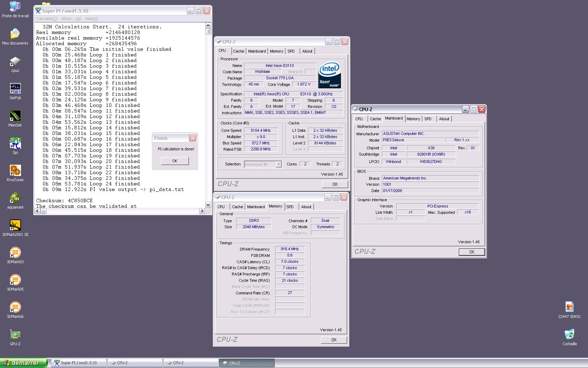Click the CPU-tab CPU-Z window title icon

(x=218, y=42)
